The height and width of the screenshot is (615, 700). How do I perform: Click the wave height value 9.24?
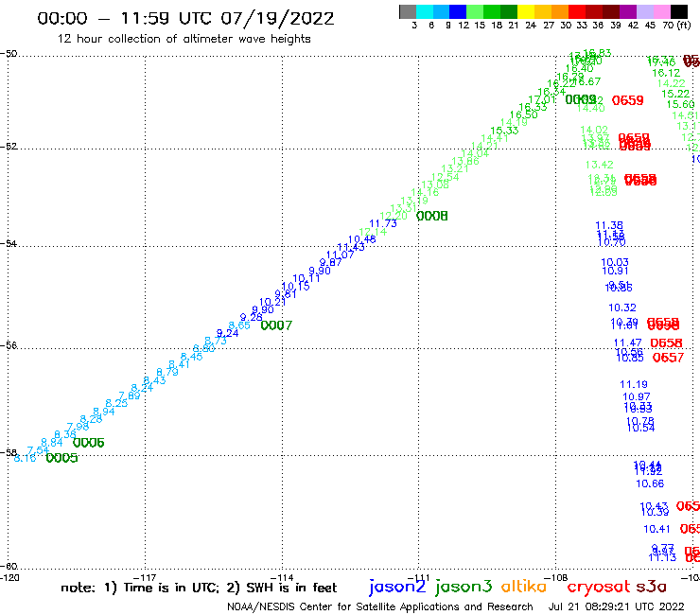pos(227,333)
